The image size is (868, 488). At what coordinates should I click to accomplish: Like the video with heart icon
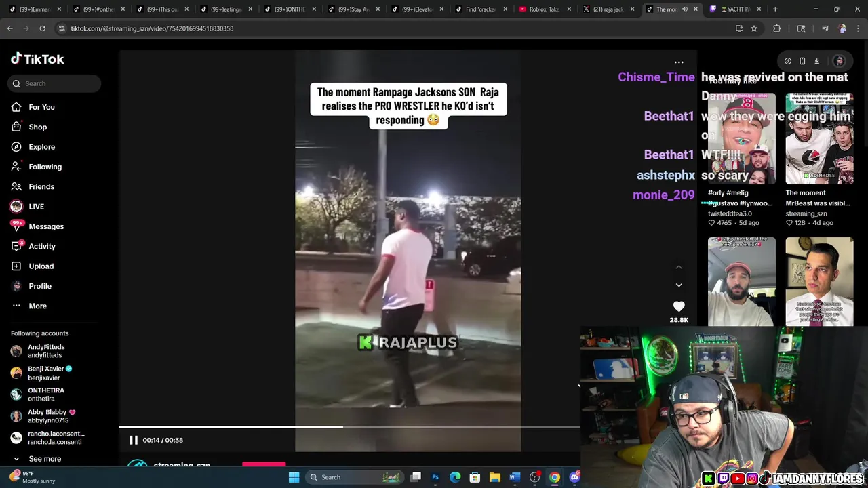click(679, 306)
